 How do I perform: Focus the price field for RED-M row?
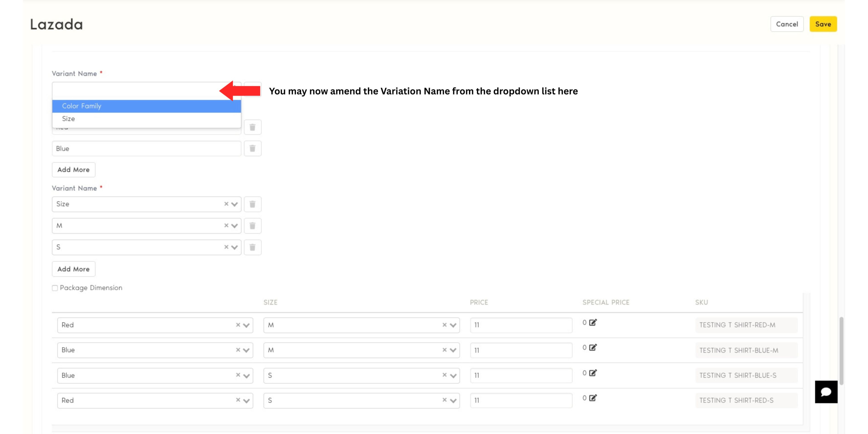tap(521, 325)
